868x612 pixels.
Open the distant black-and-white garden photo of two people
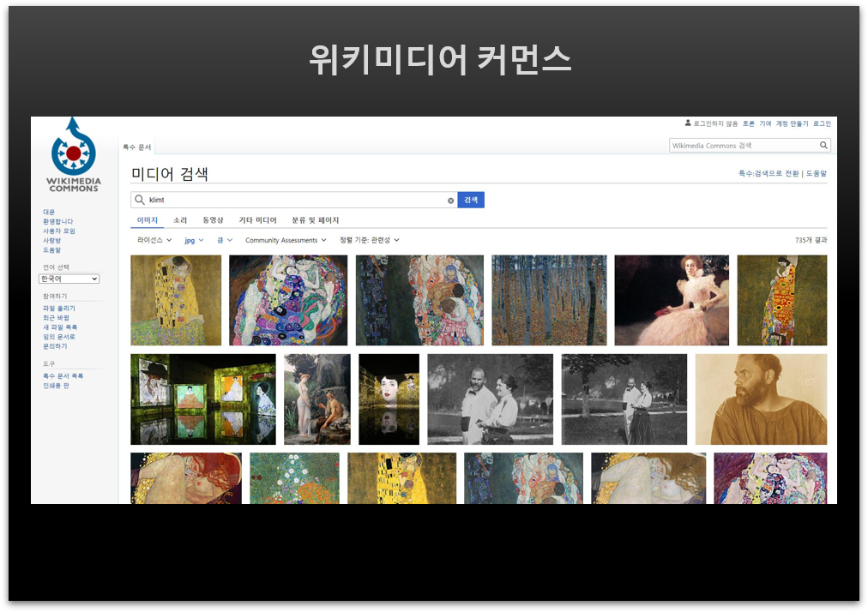coord(624,399)
